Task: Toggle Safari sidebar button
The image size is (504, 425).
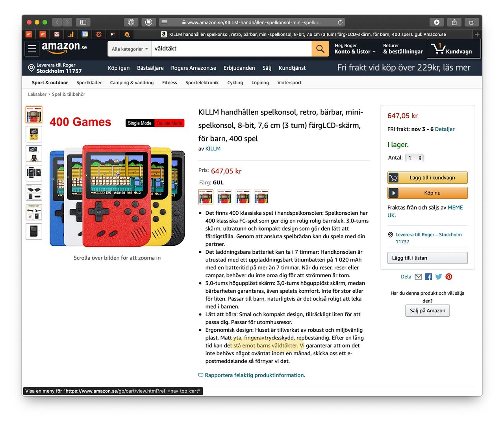Action: tap(83, 22)
